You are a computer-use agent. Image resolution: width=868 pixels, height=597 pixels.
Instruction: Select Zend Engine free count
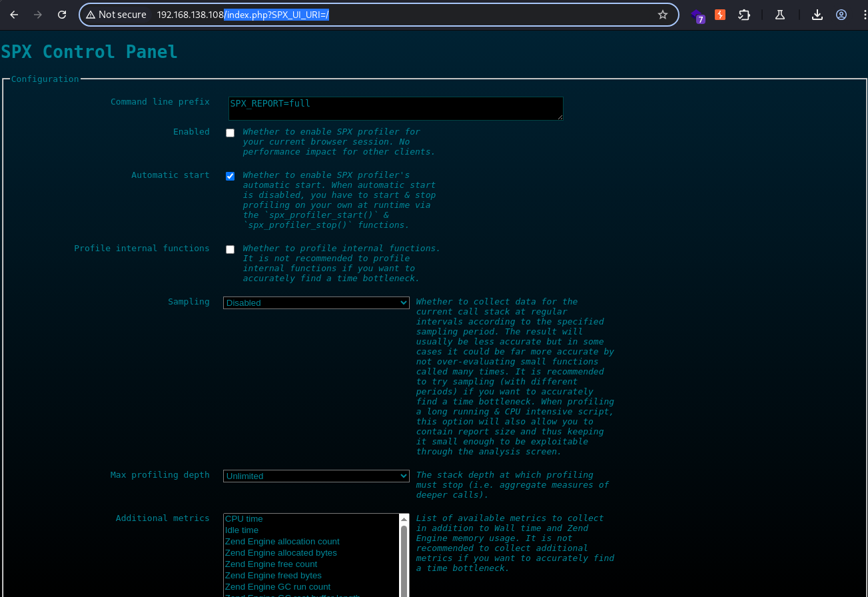click(311, 564)
